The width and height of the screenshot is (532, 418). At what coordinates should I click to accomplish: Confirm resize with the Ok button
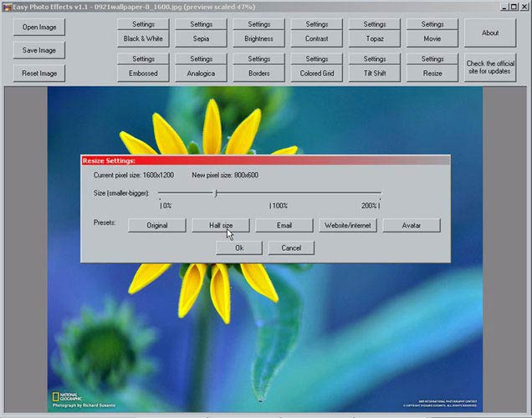[239, 247]
